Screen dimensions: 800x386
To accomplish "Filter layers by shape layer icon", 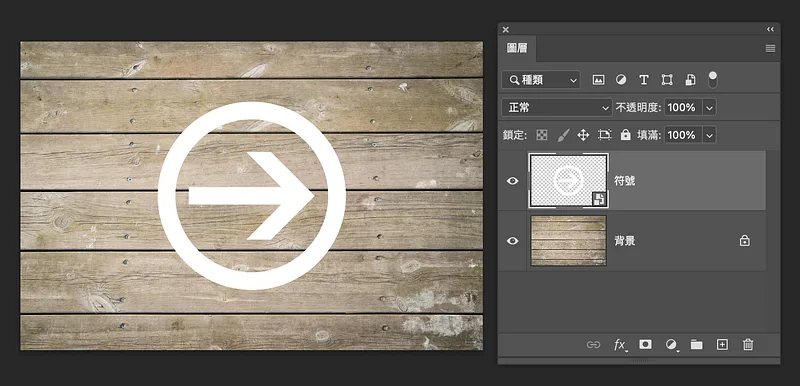I will [x=667, y=80].
